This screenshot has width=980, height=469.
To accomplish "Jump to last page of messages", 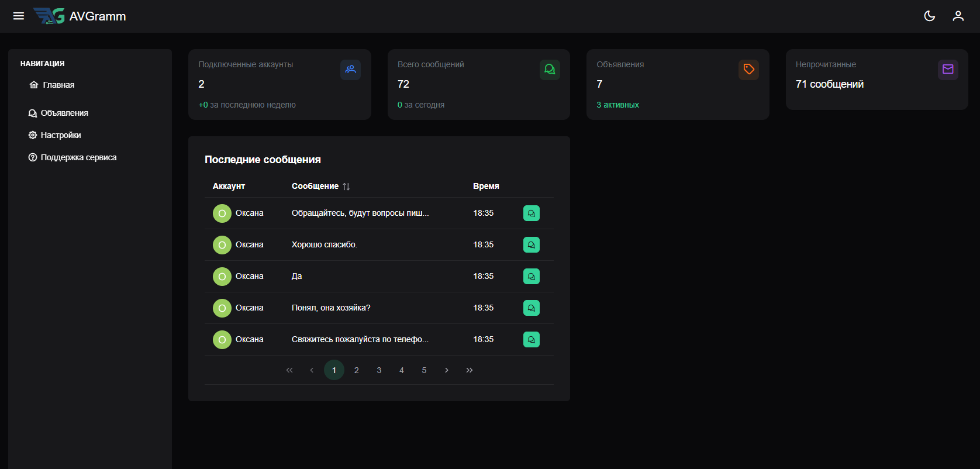I will click(x=470, y=370).
